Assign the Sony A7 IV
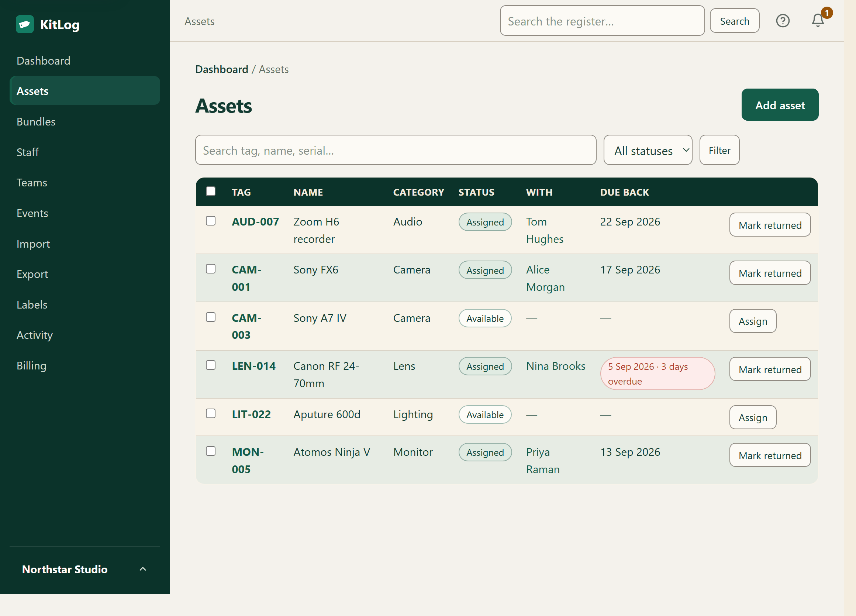Image resolution: width=856 pixels, height=616 pixels. (x=753, y=321)
